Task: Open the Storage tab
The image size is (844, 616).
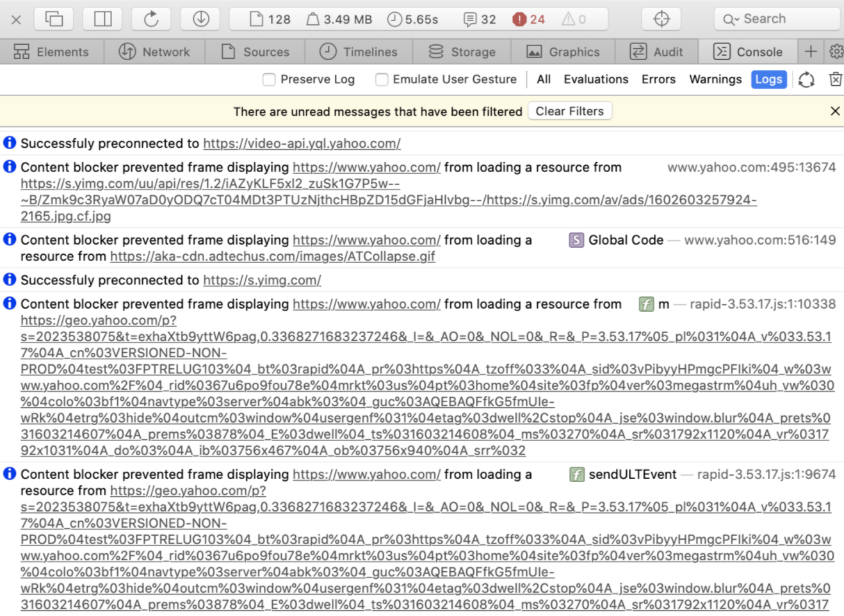Action: (x=462, y=52)
